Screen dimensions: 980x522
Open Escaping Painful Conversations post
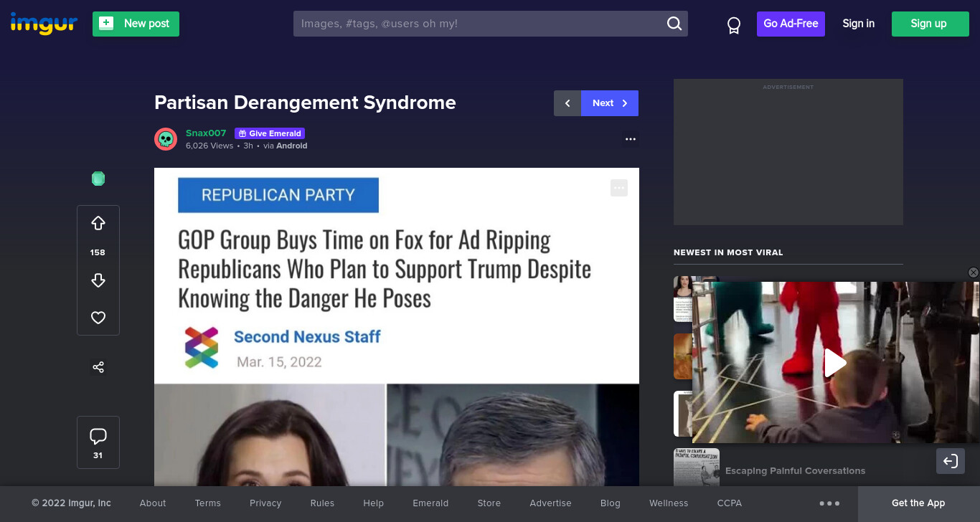click(795, 471)
